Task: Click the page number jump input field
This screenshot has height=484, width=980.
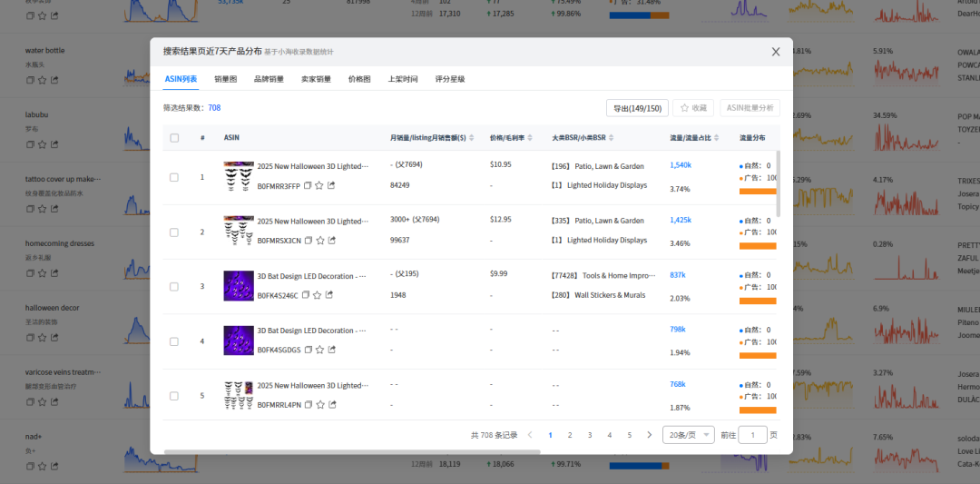Action: (752, 435)
